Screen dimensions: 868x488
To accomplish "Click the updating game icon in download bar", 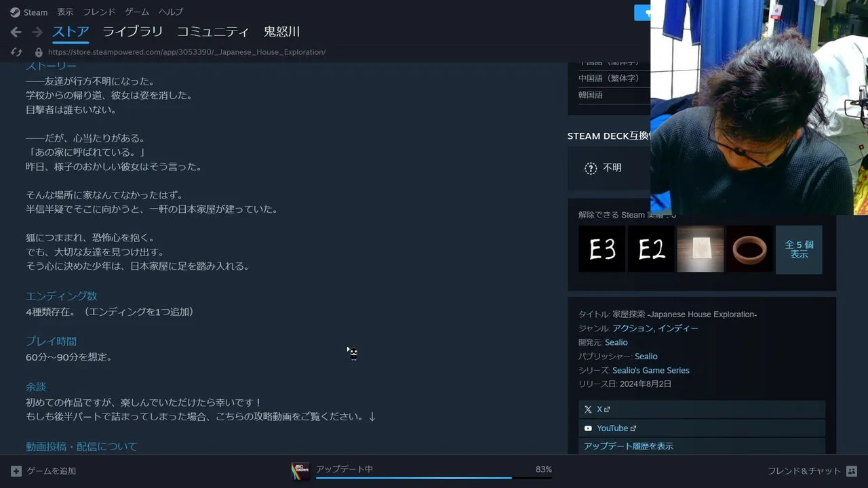I will click(300, 471).
